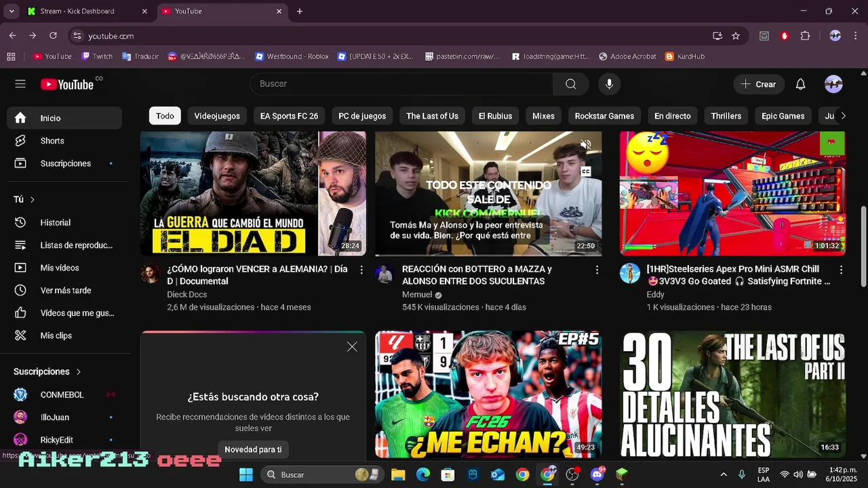Open the 30 Detalles Alucinantes thumbnail
Screen dimensions: 868x488
[732, 394]
